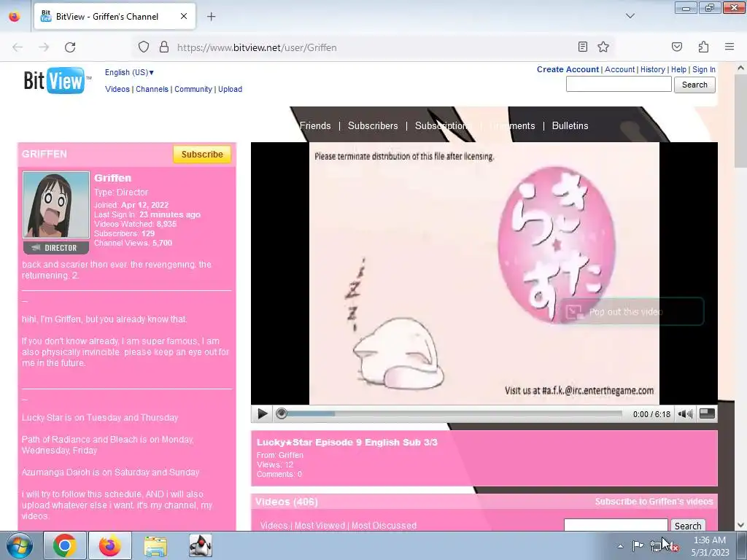Open the Videos link in header
The image size is (747, 560).
[x=117, y=89]
